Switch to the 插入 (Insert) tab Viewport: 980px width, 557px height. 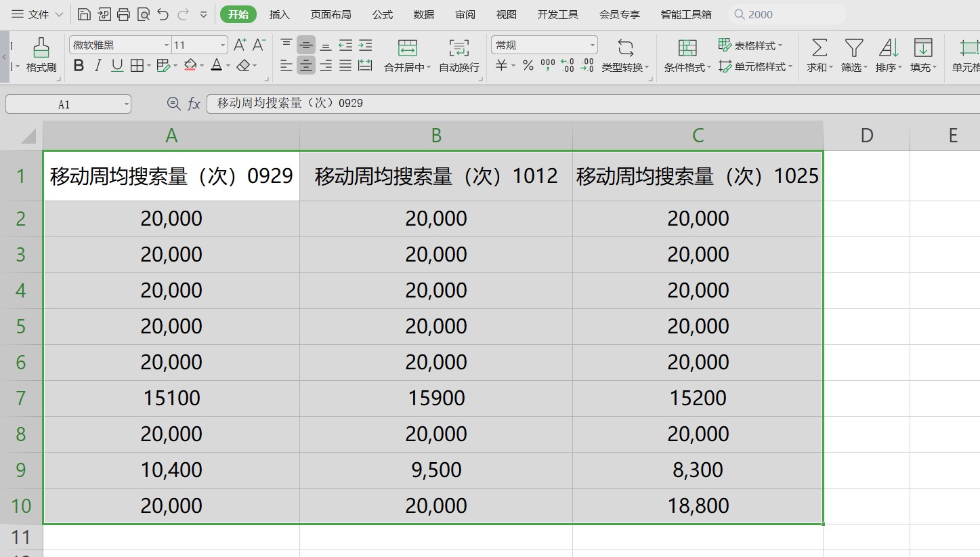click(279, 14)
